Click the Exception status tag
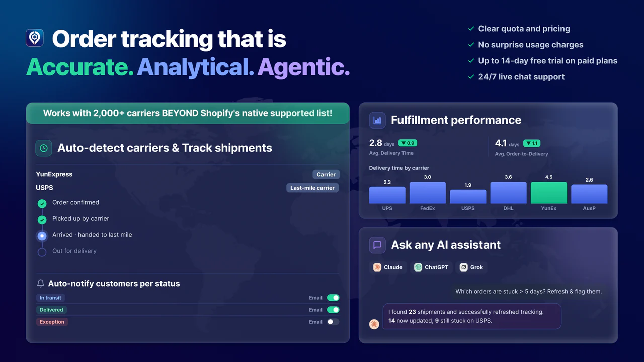 (x=52, y=322)
